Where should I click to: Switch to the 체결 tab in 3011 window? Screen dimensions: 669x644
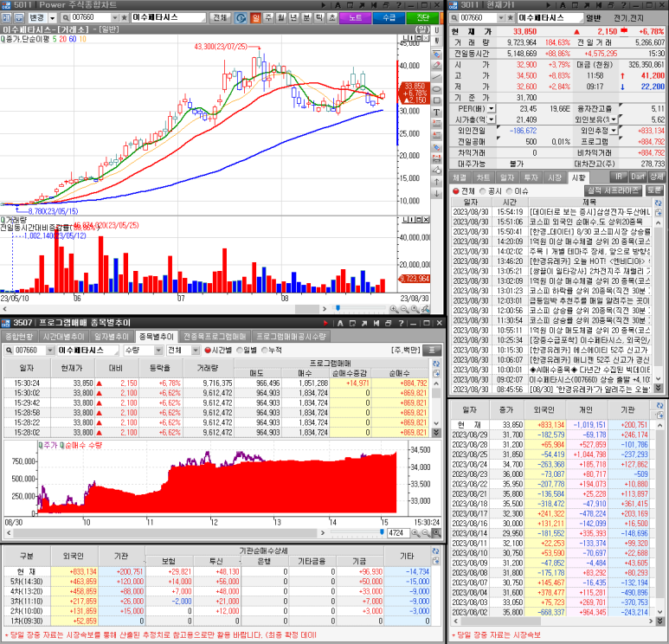[x=460, y=177]
